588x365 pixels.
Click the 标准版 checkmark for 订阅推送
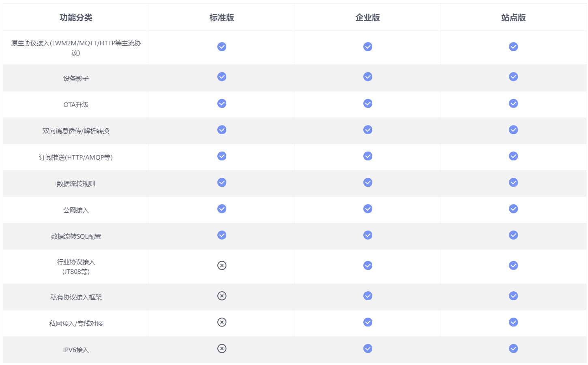[222, 156]
